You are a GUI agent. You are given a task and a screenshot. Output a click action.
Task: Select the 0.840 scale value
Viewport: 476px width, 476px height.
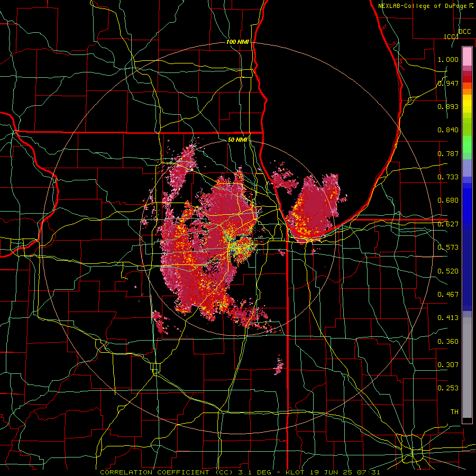coord(448,130)
